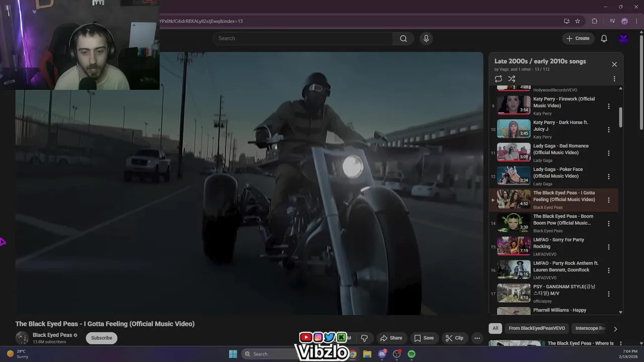This screenshot has width=644, height=362.
Task: Dislike the video
Action: click(x=364, y=338)
